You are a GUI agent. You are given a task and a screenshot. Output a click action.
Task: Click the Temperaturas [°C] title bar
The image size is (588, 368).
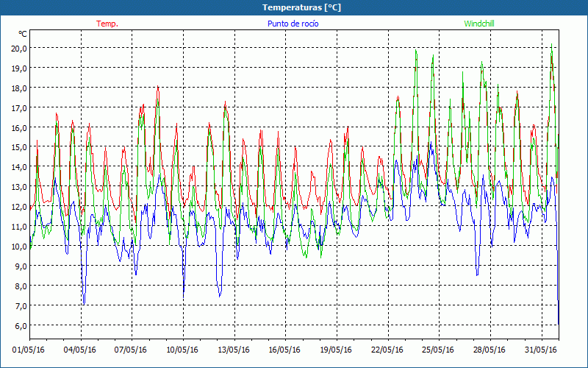(294, 7)
